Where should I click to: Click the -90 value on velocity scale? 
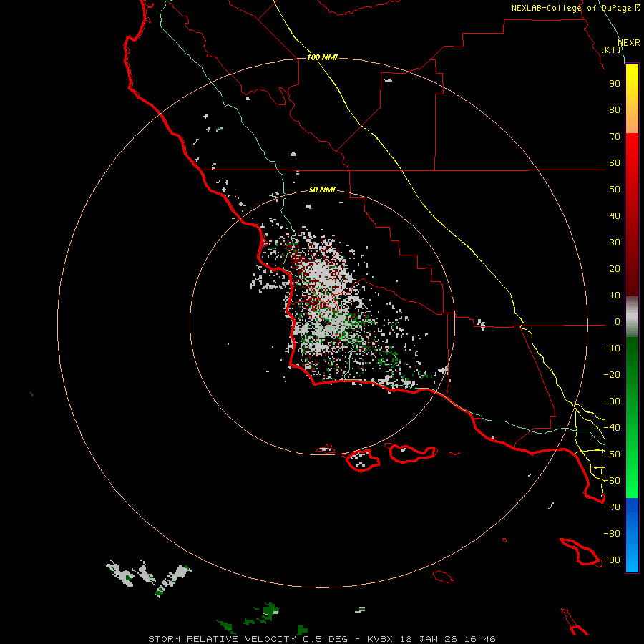coord(612,560)
